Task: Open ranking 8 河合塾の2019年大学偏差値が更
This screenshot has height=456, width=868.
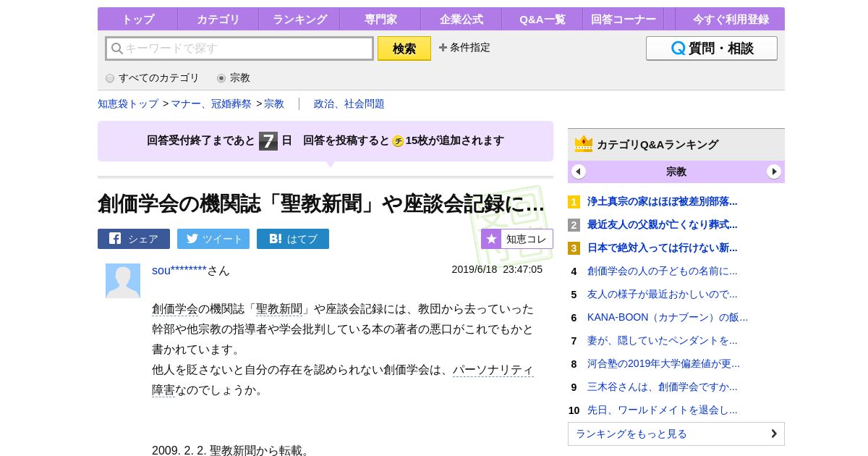Action: coord(664,363)
